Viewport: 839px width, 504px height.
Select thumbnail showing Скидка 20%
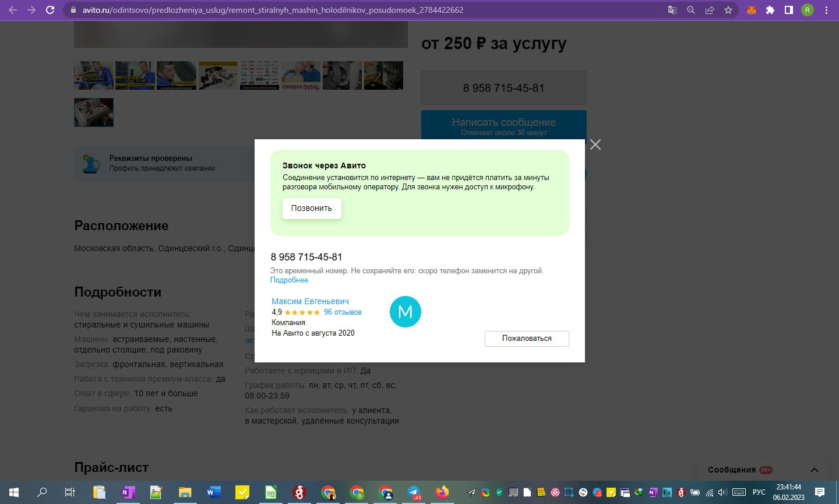(301, 75)
